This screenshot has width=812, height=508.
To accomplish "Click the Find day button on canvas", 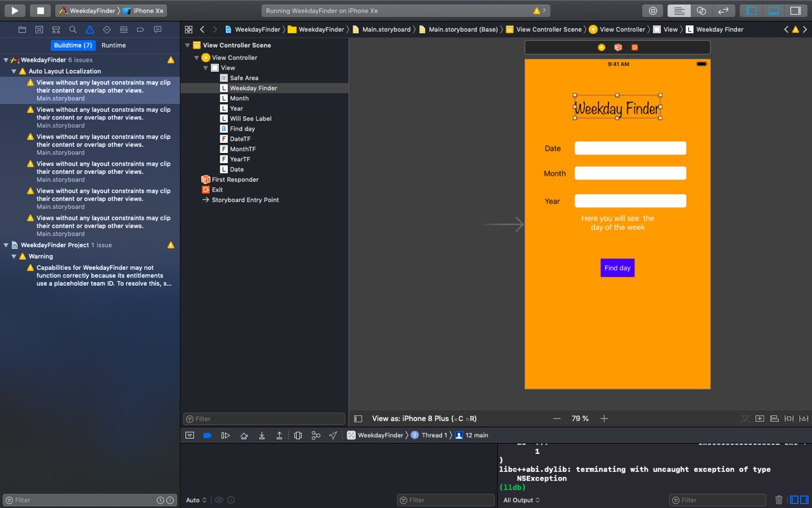I will (x=617, y=268).
